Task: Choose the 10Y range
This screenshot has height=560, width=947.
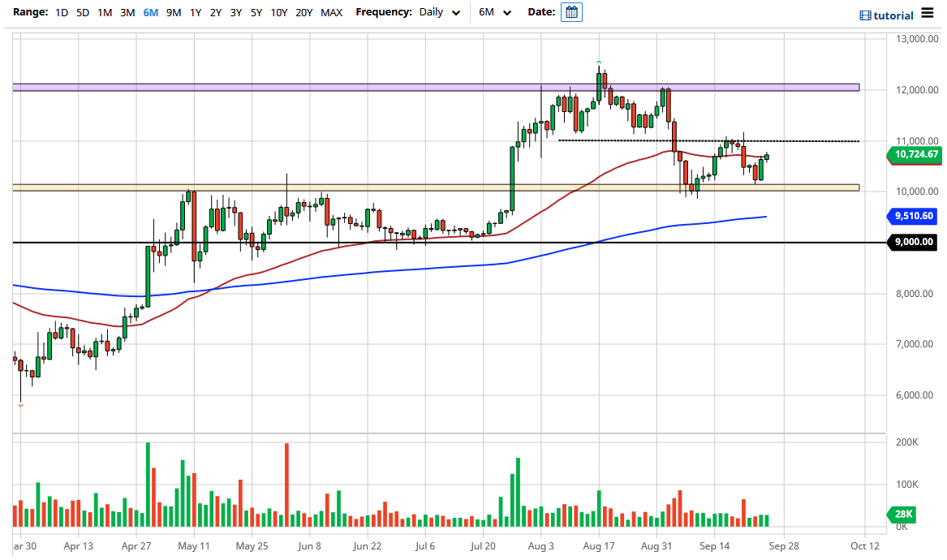Action: (x=278, y=12)
